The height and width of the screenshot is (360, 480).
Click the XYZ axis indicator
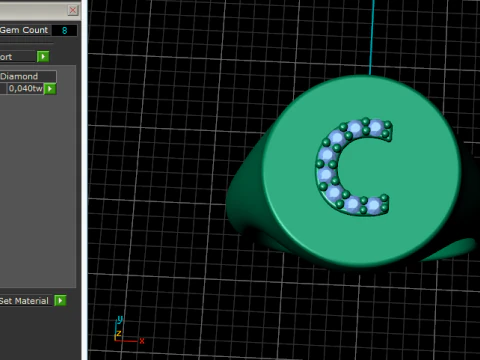(129, 330)
